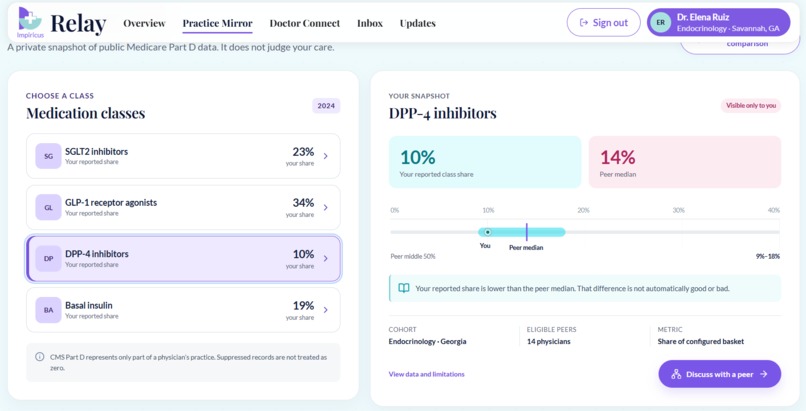Open the Overview tab
The height and width of the screenshot is (411, 806).
(144, 23)
